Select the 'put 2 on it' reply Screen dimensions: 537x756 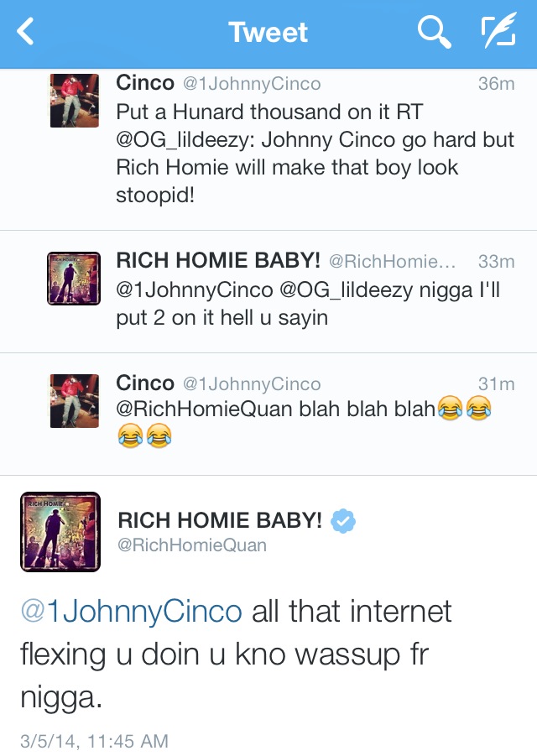point(268,292)
